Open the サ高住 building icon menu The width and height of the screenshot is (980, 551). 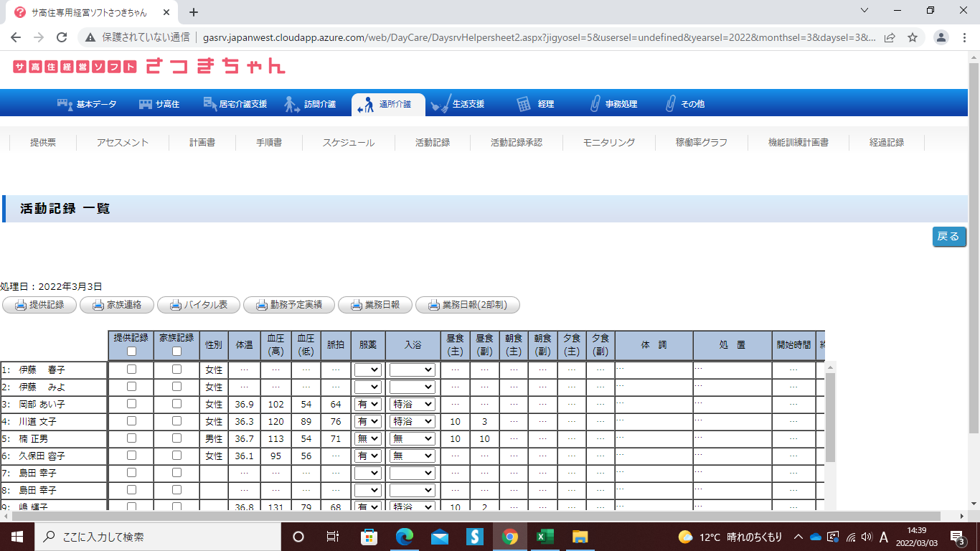point(146,104)
